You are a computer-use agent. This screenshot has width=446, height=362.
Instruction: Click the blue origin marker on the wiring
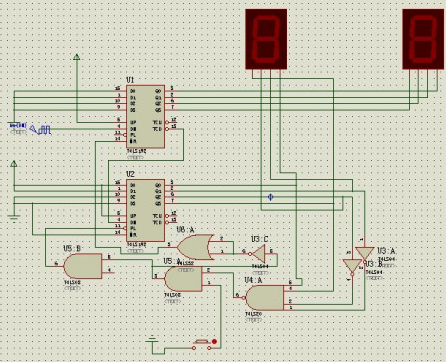tap(271, 197)
